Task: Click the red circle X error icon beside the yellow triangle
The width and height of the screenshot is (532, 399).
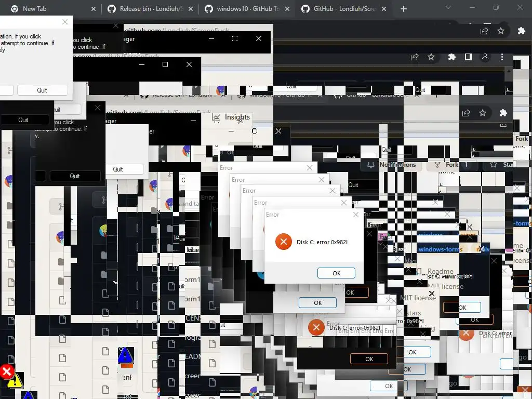Action: 6,372
